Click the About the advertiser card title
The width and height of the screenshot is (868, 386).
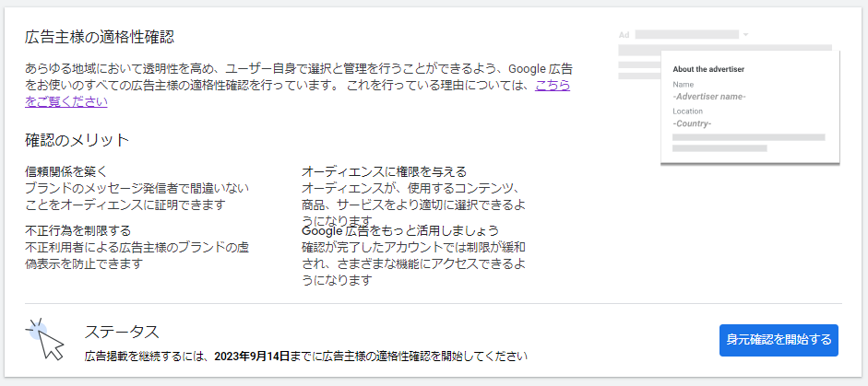708,70
